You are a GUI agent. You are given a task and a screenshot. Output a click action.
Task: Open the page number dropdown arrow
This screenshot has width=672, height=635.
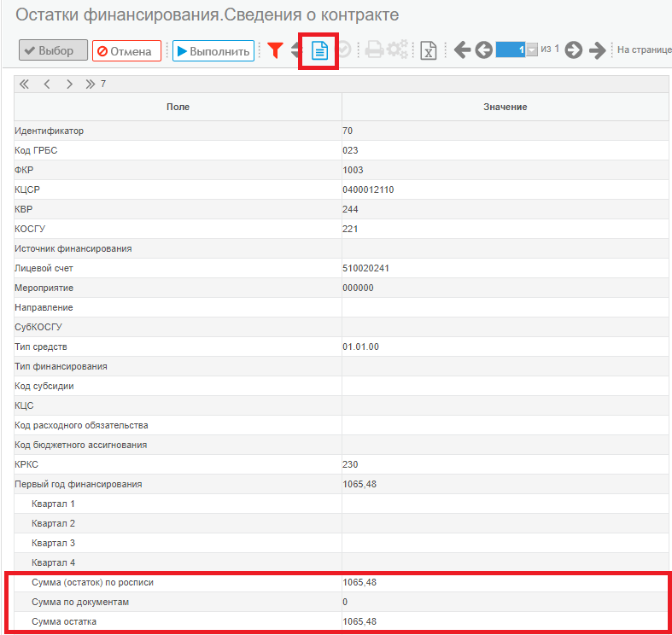click(531, 50)
